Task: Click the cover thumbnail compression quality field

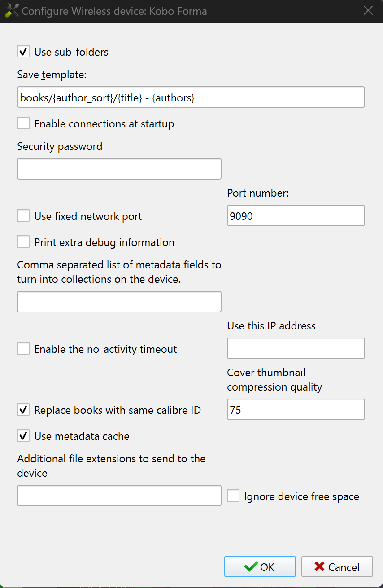Action: 296,410
